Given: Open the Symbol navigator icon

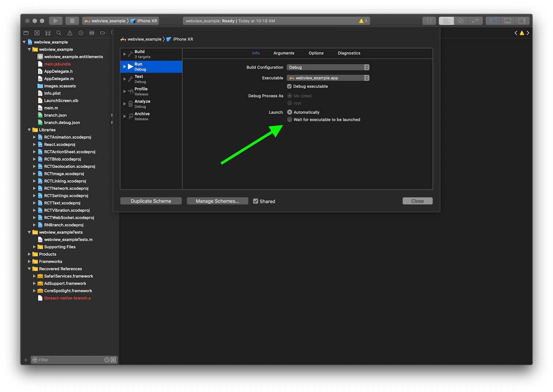Looking at the screenshot, I should pyautogui.click(x=48, y=33).
